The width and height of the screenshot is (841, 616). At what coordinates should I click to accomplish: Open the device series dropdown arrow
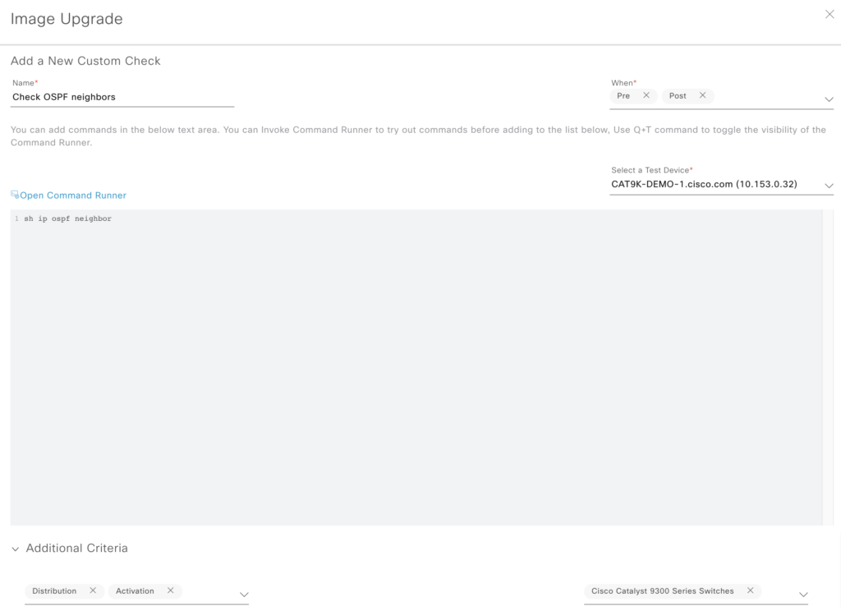click(803, 595)
